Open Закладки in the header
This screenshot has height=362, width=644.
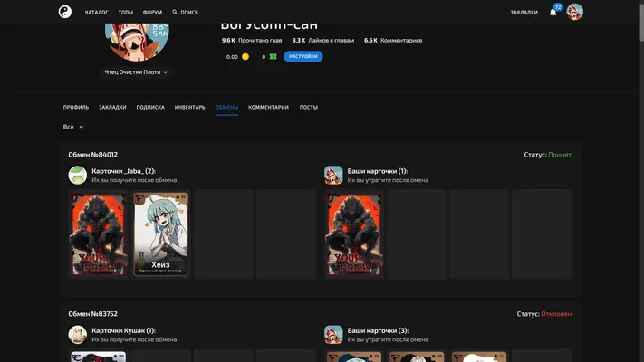tap(524, 13)
